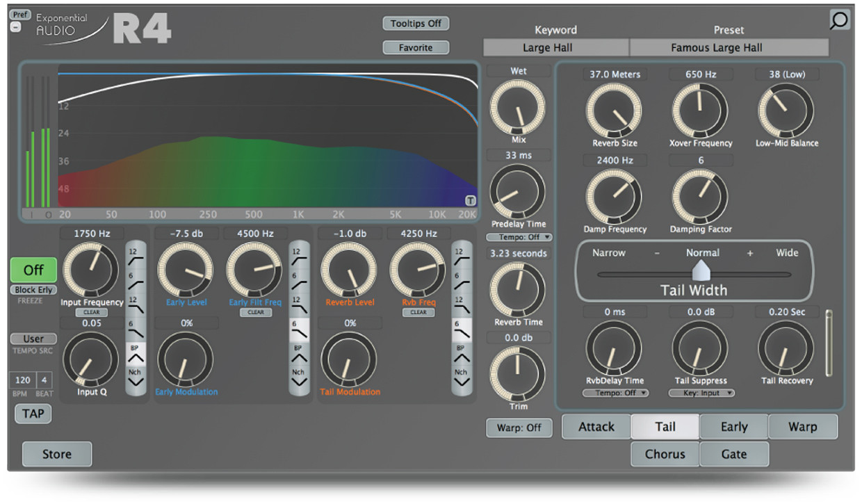Select 12 dB highpass shape for Early filter

(299, 256)
